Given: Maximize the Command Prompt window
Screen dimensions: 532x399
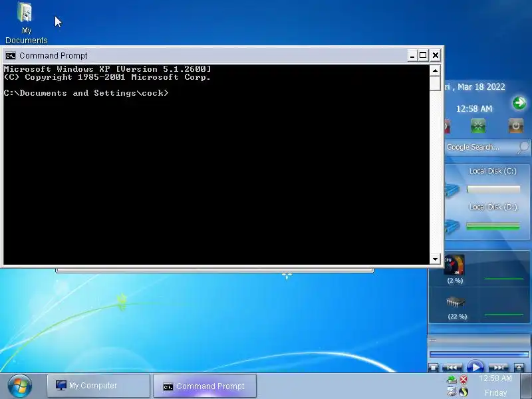Looking at the screenshot, I should coord(423,55).
